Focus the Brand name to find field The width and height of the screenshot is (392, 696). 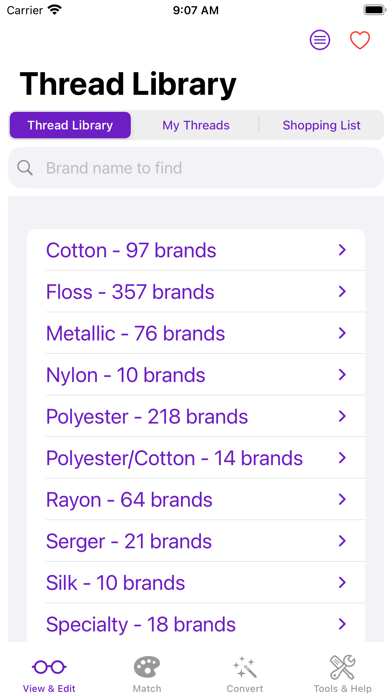click(196, 168)
